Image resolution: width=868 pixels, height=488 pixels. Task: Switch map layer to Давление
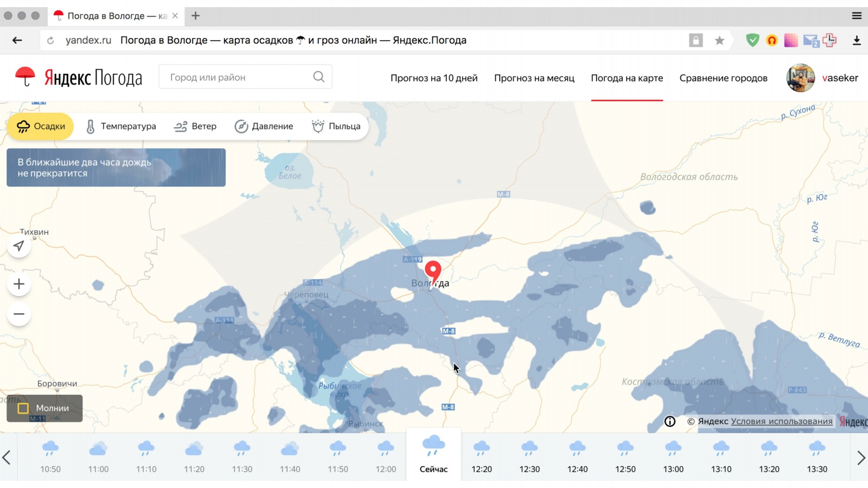(264, 126)
